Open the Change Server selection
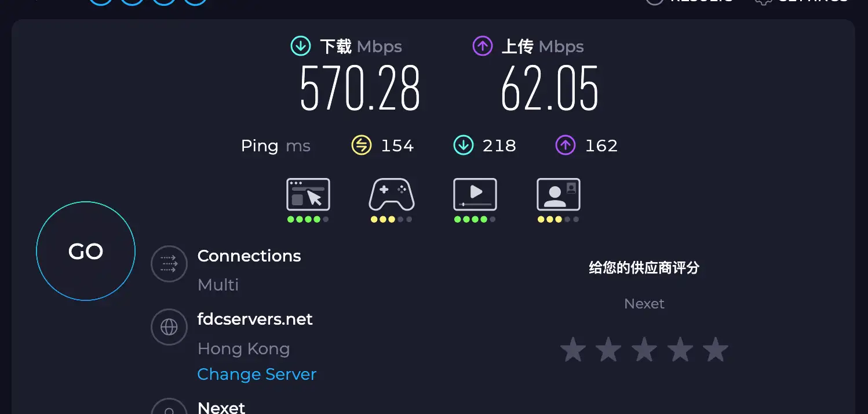The image size is (868, 414). click(x=257, y=374)
